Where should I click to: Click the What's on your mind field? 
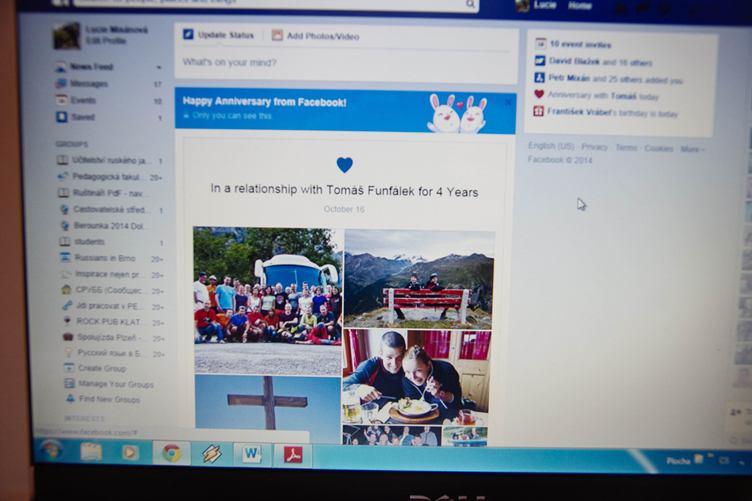point(345,63)
